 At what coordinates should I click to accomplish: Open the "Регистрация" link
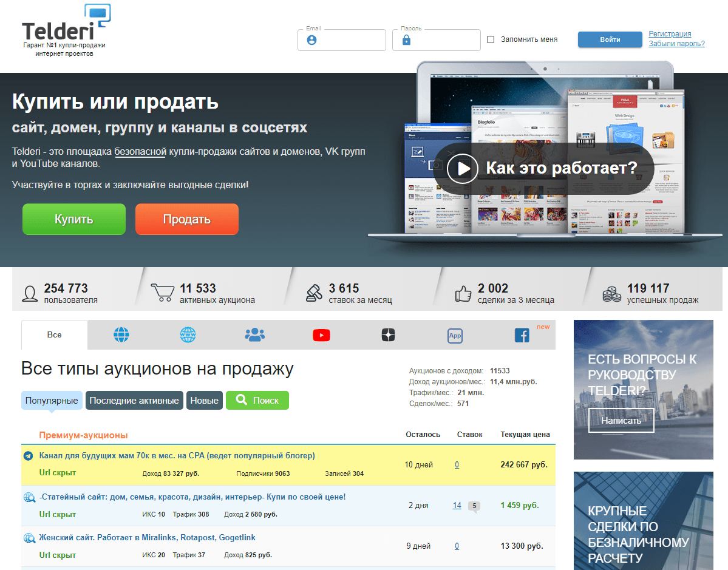click(x=670, y=34)
